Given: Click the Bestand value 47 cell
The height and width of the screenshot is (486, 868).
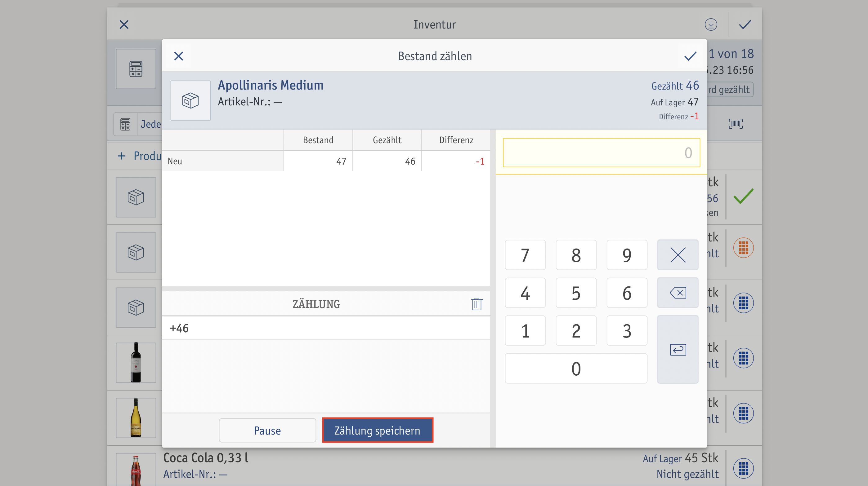Looking at the screenshot, I should (x=318, y=161).
